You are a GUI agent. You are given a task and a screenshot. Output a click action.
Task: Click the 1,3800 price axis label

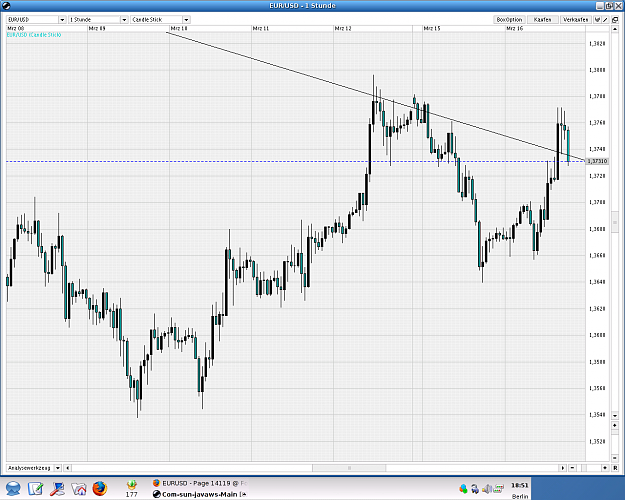pyautogui.click(x=597, y=70)
